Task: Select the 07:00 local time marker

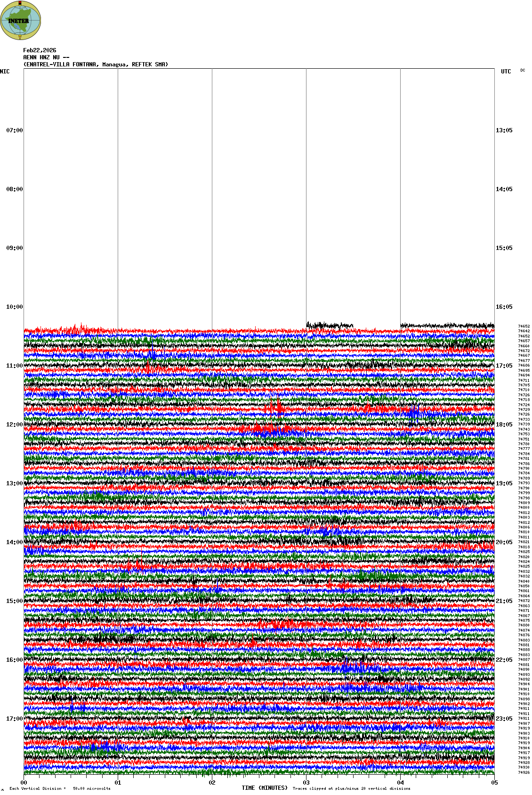Action: 14,130
